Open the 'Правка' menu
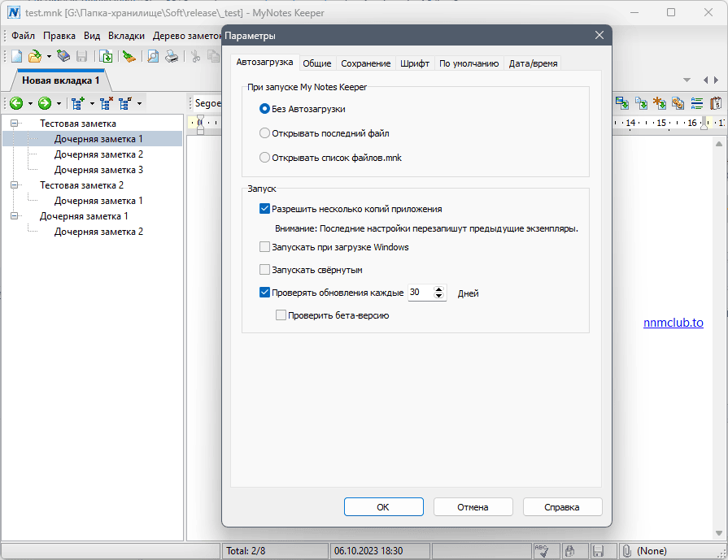728x560 pixels. pyautogui.click(x=59, y=36)
